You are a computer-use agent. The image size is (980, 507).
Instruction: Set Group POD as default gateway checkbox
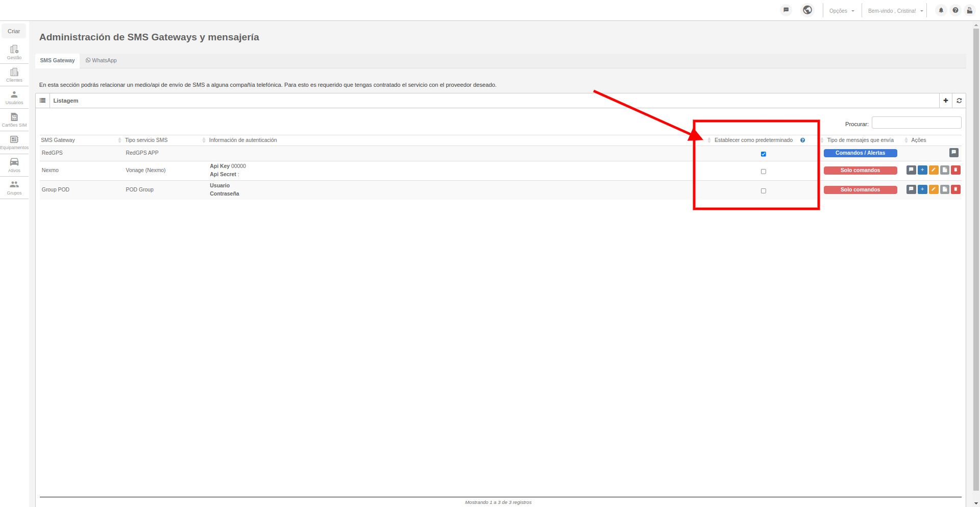(x=764, y=191)
